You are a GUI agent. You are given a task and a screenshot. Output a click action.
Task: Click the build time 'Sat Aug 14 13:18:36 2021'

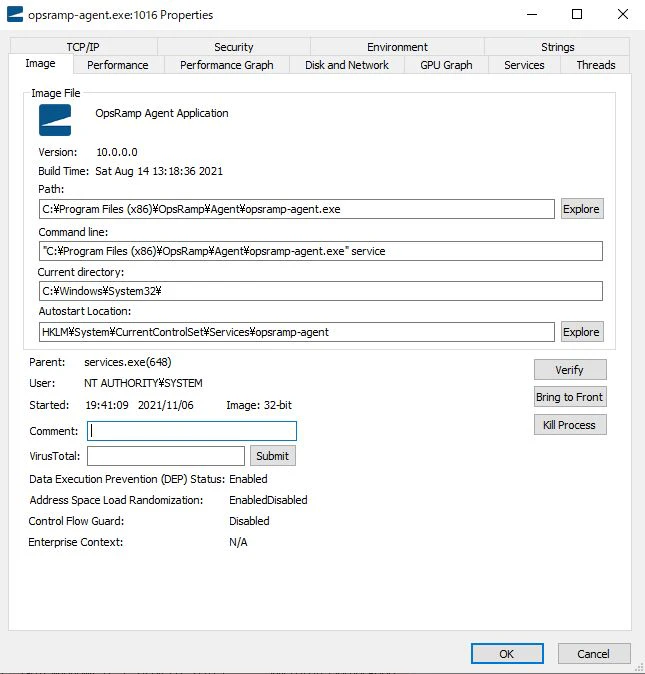click(159, 171)
